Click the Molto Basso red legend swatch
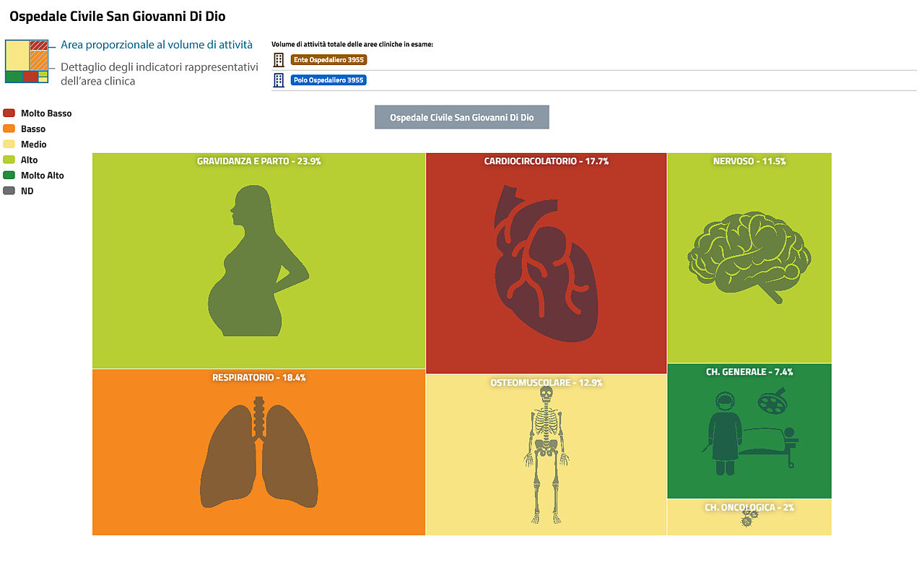Screen dimensions: 924x583 9,113
